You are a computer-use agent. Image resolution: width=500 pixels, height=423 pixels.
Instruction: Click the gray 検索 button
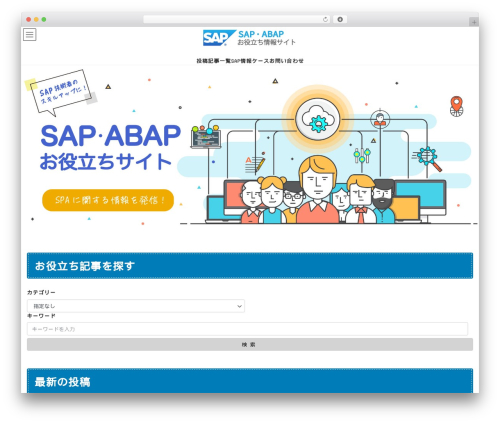click(x=250, y=344)
